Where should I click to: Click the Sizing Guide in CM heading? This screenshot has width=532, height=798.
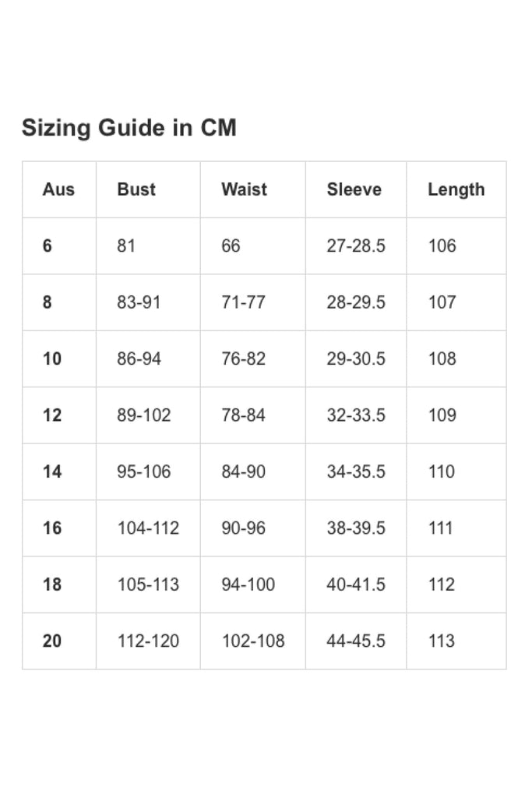coord(129,128)
